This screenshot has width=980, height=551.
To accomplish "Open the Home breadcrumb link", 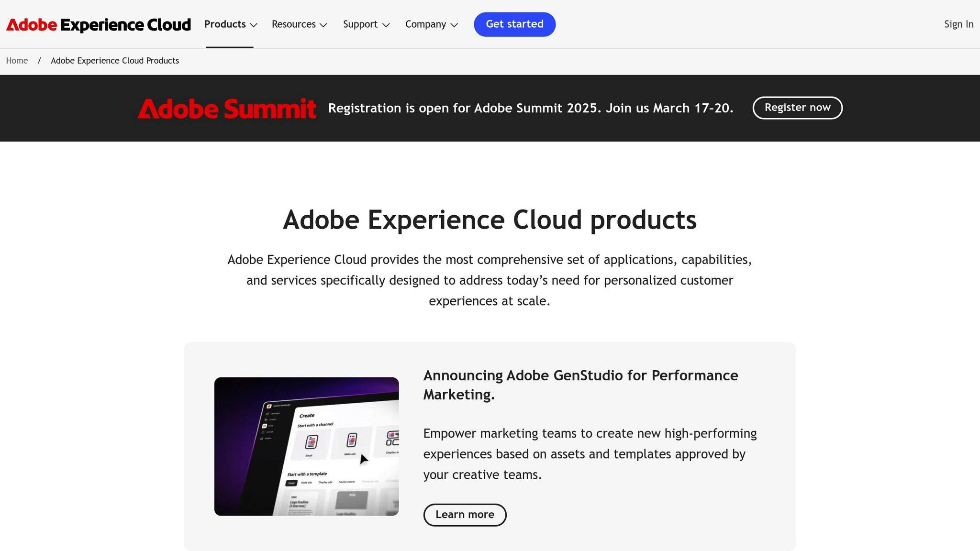I will pyautogui.click(x=17, y=60).
